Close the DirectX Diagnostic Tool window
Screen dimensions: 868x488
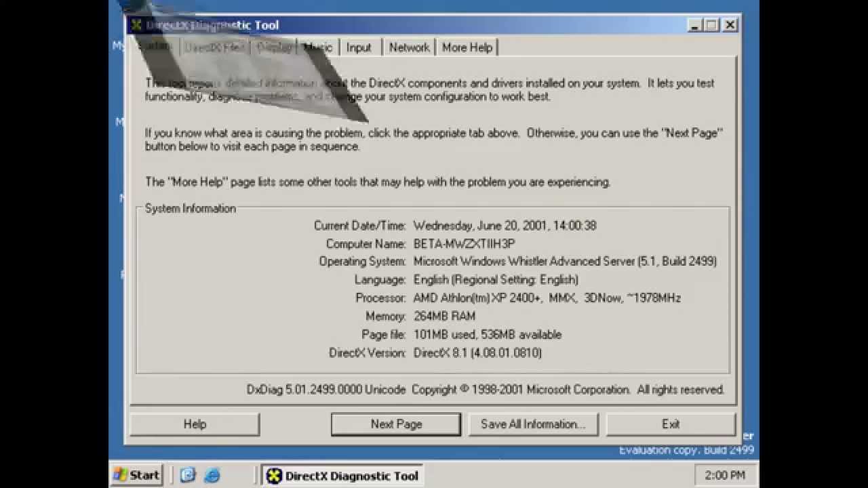[x=730, y=25]
